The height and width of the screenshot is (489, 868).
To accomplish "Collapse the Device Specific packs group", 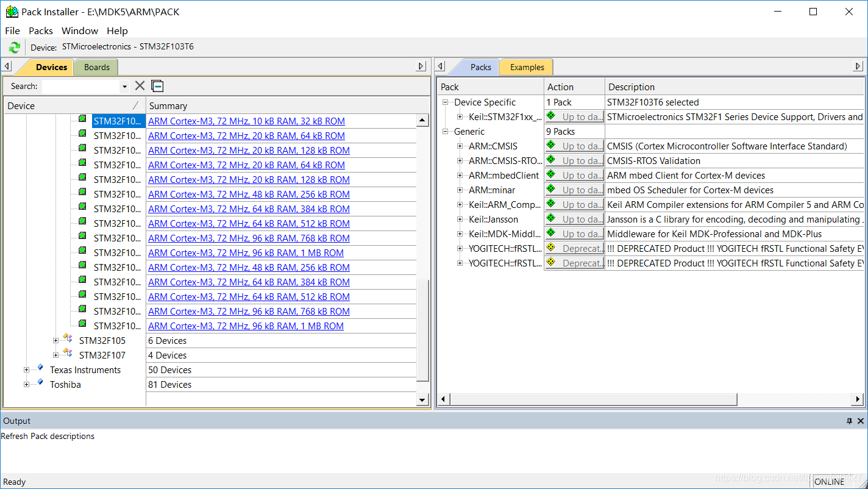I will (446, 102).
